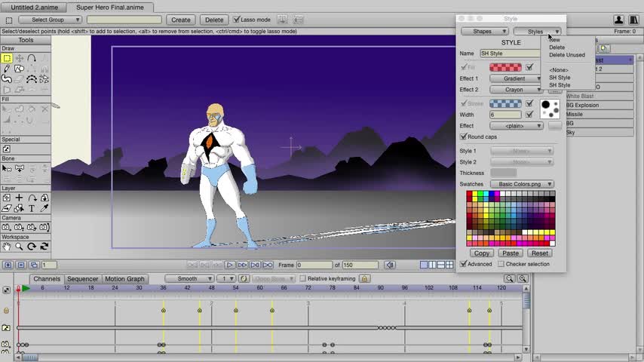Switch to Untitled 2.anime tab
644x362 pixels.
[x=35, y=8]
